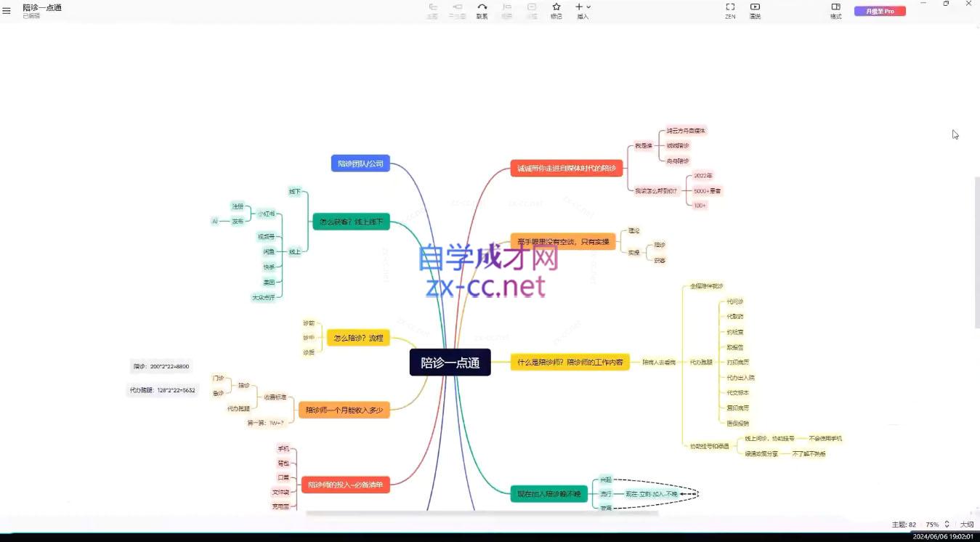Select the 背包 subtopic

[283, 464]
